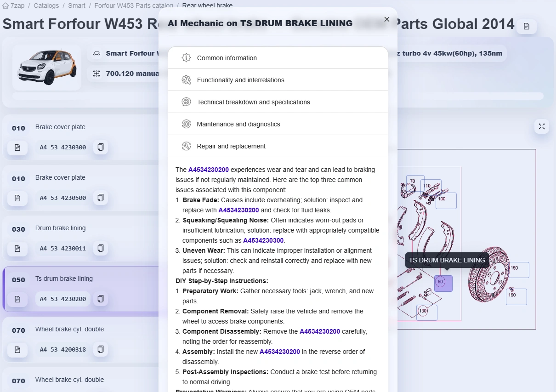Click diagram callout number 150

point(518,270)
